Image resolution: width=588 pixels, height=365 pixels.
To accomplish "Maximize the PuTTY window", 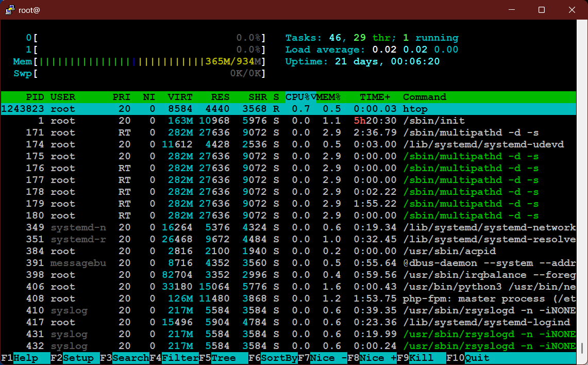I will 542,10.
